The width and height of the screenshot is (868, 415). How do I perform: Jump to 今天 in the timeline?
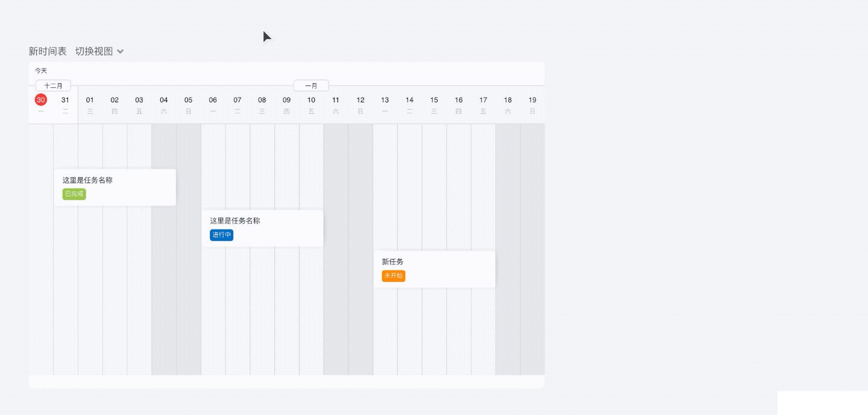point(41,70)
